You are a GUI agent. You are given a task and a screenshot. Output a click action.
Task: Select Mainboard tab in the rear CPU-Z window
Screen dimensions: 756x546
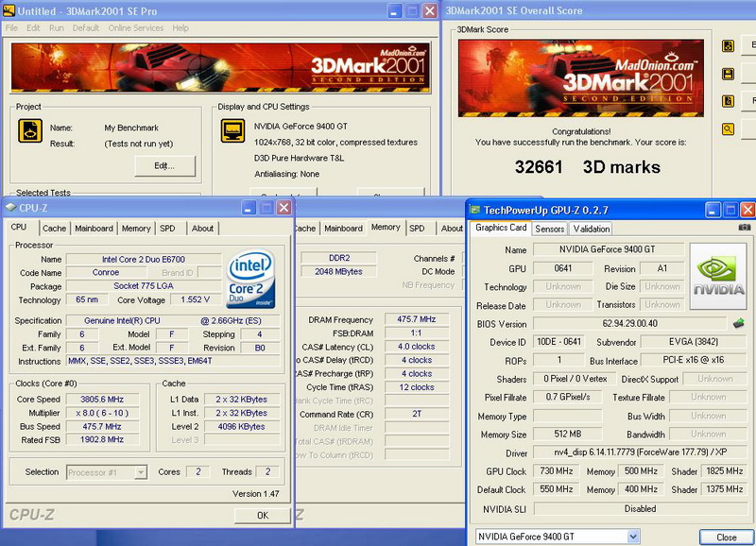point(343,229)
